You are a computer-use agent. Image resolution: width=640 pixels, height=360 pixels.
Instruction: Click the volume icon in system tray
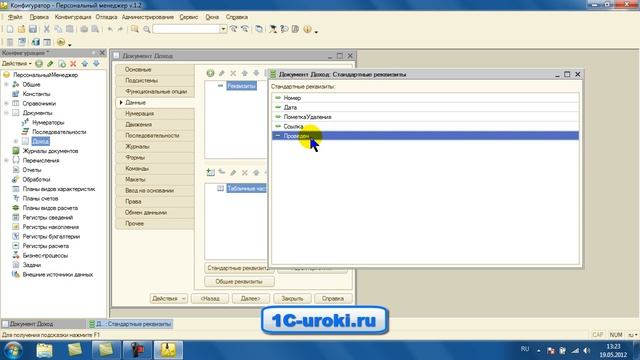click(x=587, y=350)
